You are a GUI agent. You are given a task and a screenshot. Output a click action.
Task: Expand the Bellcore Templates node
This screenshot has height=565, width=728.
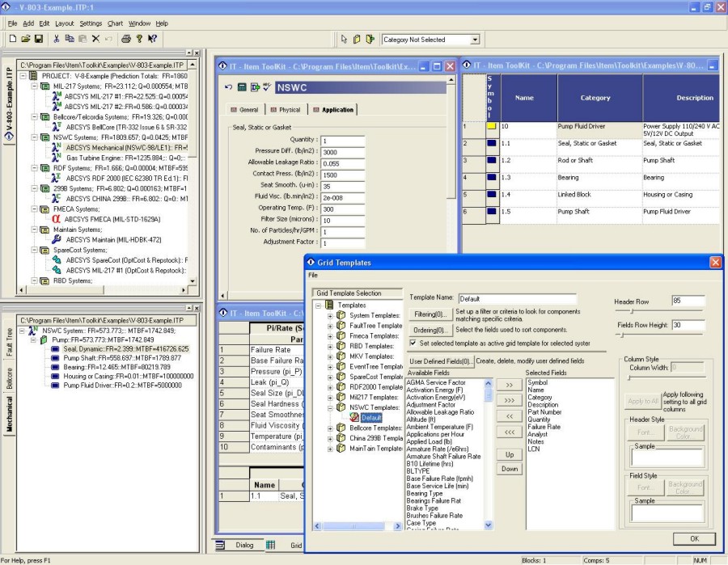[x=330, y=428]
